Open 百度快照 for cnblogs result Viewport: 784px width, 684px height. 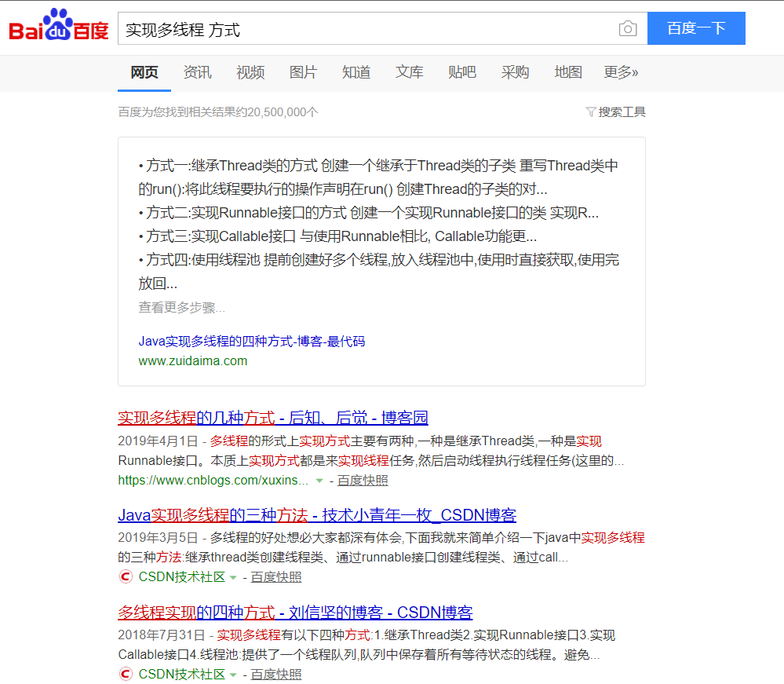coord(363,481)
